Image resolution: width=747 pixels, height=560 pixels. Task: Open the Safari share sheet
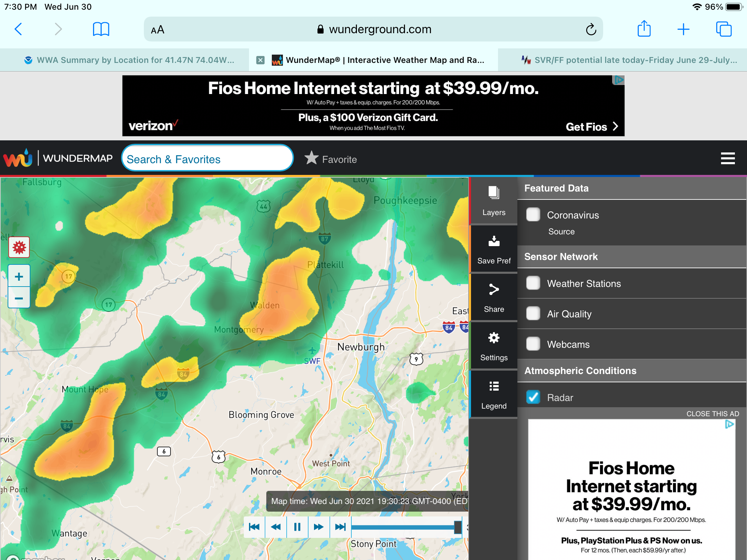click(x=644, y=29)
